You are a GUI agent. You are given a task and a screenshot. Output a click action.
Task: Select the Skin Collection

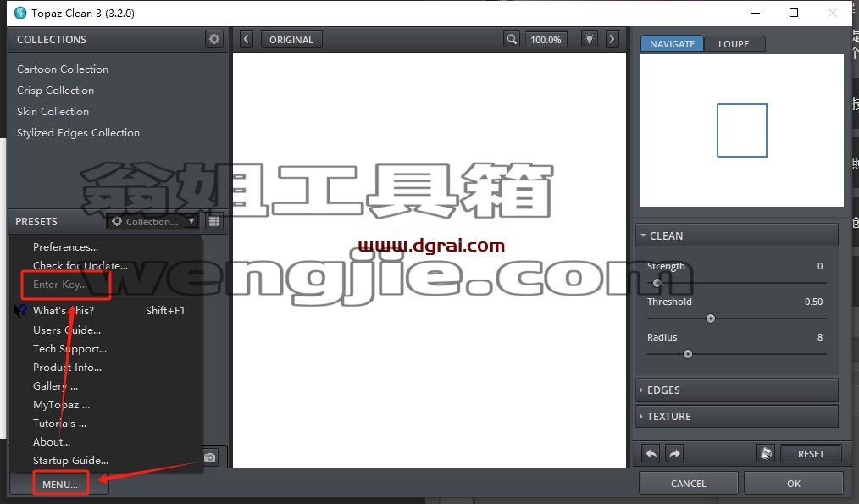(53, 111)
